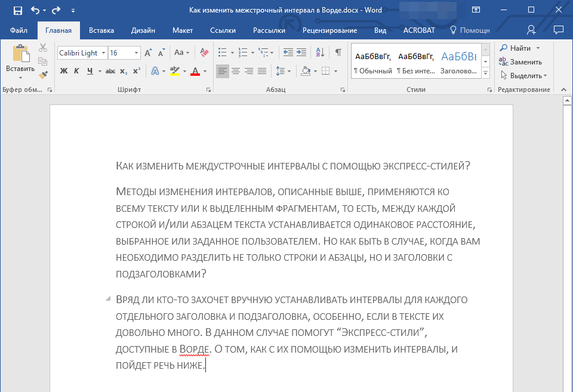The image size is (573, 392).
Task: Switch to the Вставка ribbon tab
Action: (x=101, y=30)
